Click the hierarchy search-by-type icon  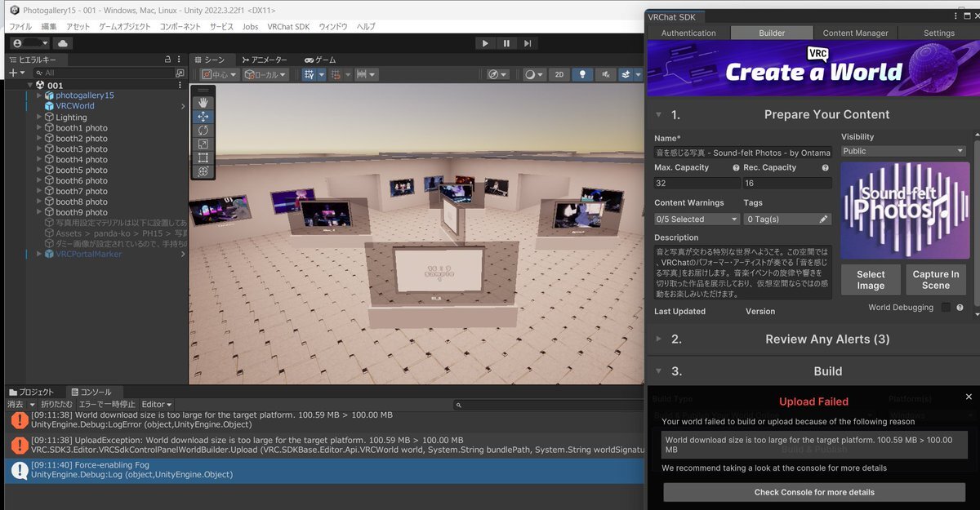(180, 73)
